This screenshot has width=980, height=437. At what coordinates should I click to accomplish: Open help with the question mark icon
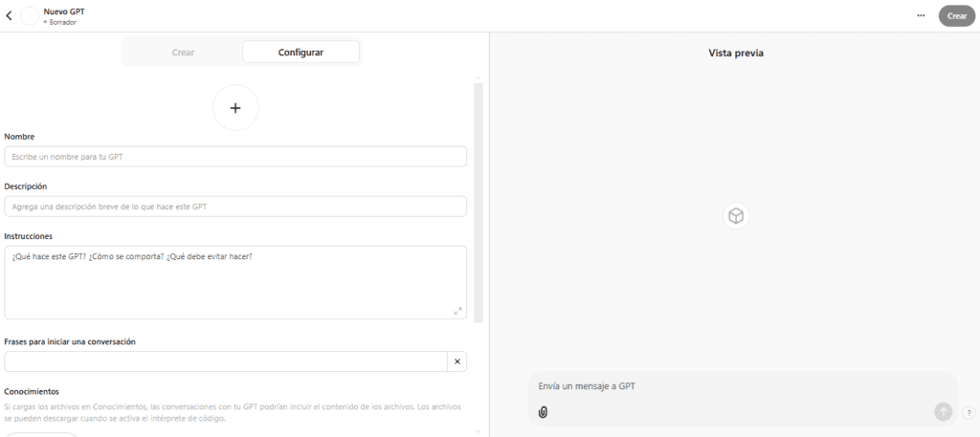pos(969,413)
